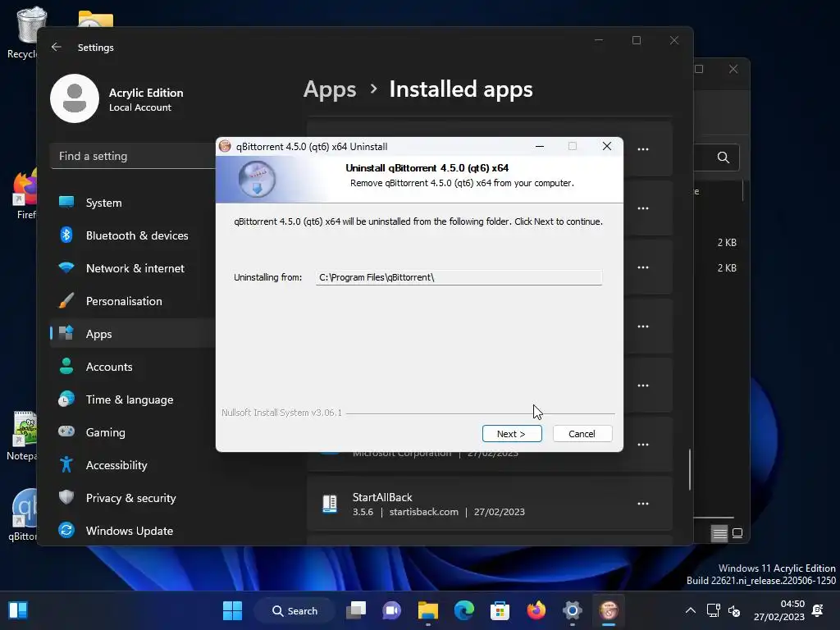The width and height of the screenshot is (840, 630).
Task: Open Gaming settings
Action: coord(133,432)
